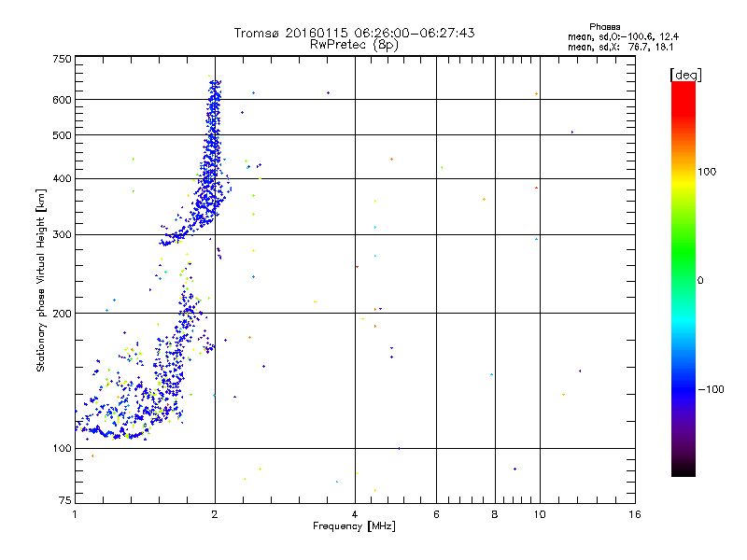Viewport: 747px width, 560px height.
Task: Click the 'mean, sd,O:-100.6, 12.4' statistics line
Action: [623, 36]
